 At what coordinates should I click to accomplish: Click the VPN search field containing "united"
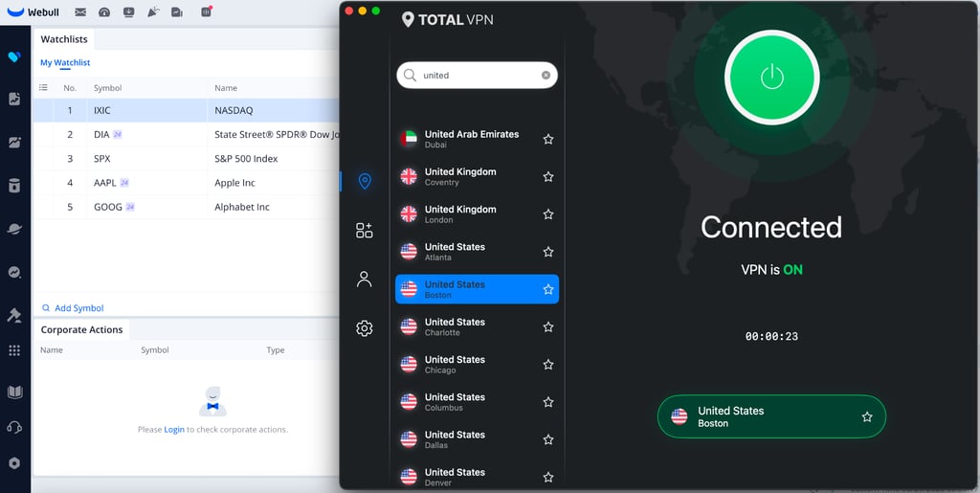pos(477,75)
